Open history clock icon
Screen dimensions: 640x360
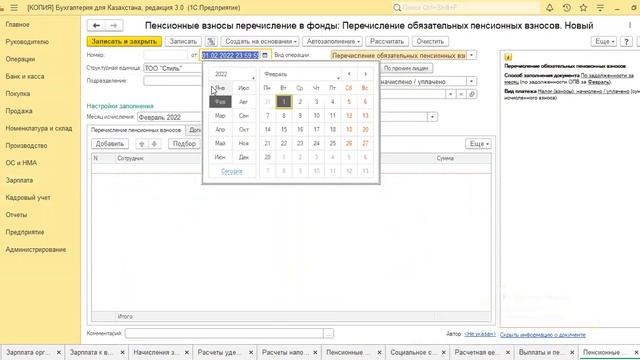(x=567, y=8)
